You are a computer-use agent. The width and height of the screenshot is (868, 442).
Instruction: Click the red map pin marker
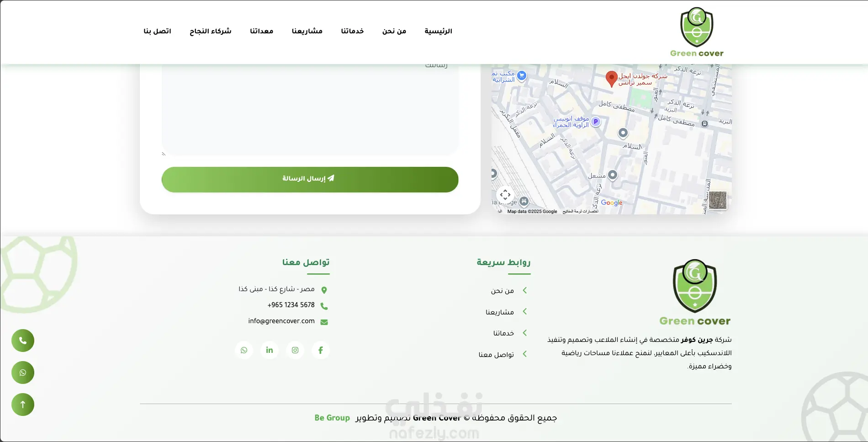pyautogui.click(x=611, y=79)
